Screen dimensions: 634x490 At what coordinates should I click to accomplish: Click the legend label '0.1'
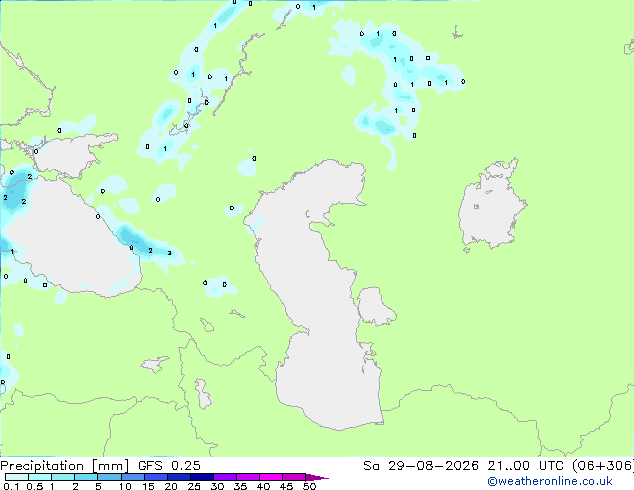(11, 486)
